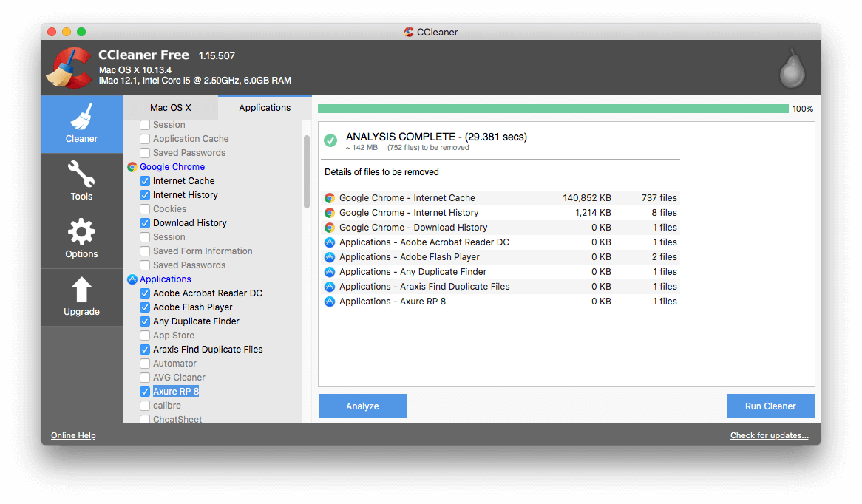
Task: Switch to the Applications tab
Action: pos(265,108)
